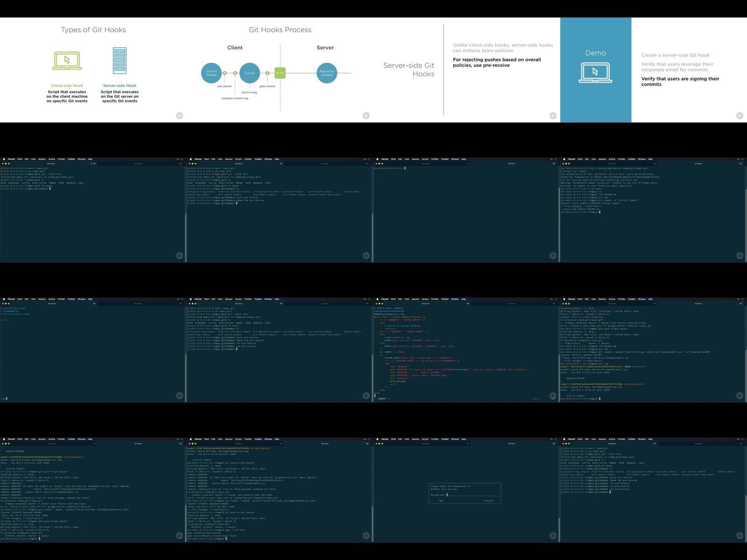Click the small orange hook marker above pre-commit
This screenshot has height=560, width=747.
pyautogui.click(x=225, y=73)
